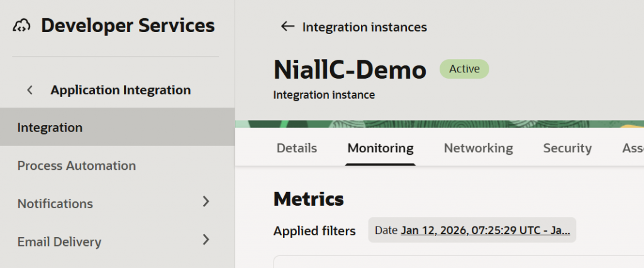The height and width of the screenshot is (268, 644).
Task: Select the Monitoring tab
Action: [x=380, y=148]
